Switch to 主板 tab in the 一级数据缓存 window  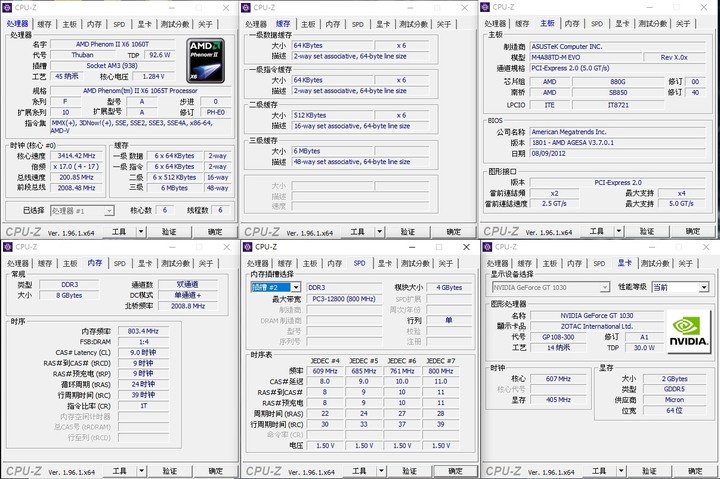click(308, 24)
